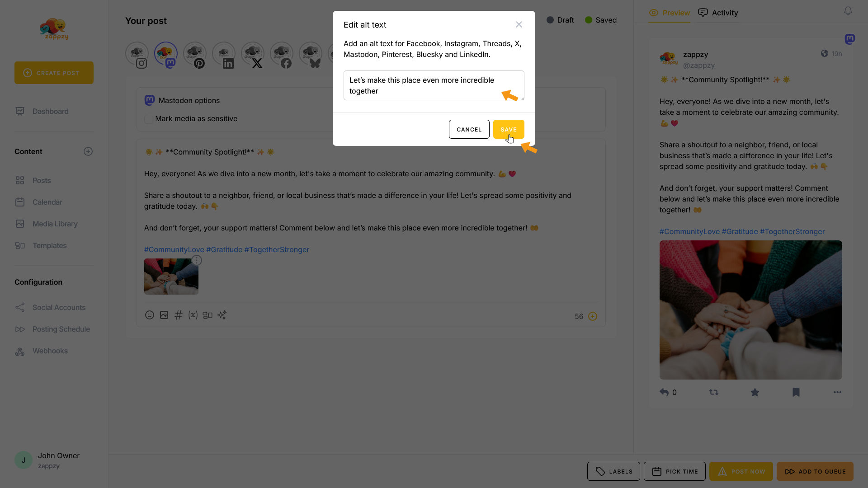This screenshot has height=488, width=868.
Task: Save the alt text
Action: (509, 130)
